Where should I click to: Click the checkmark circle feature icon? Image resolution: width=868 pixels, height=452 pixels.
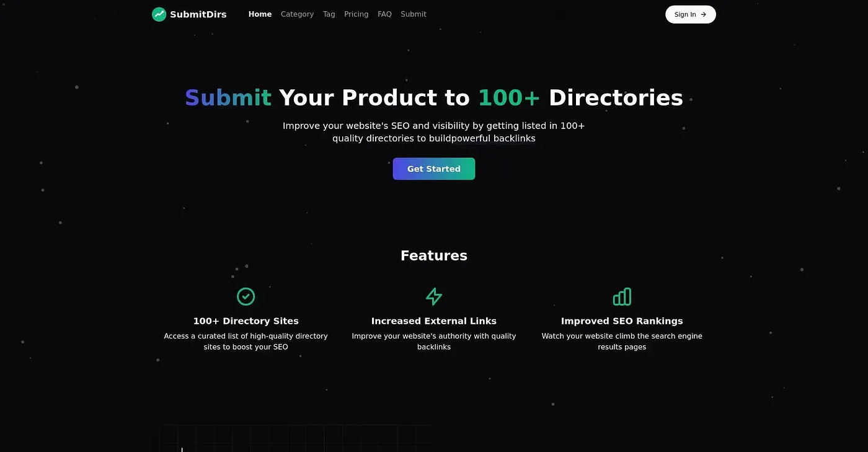[x=246, y=296]
